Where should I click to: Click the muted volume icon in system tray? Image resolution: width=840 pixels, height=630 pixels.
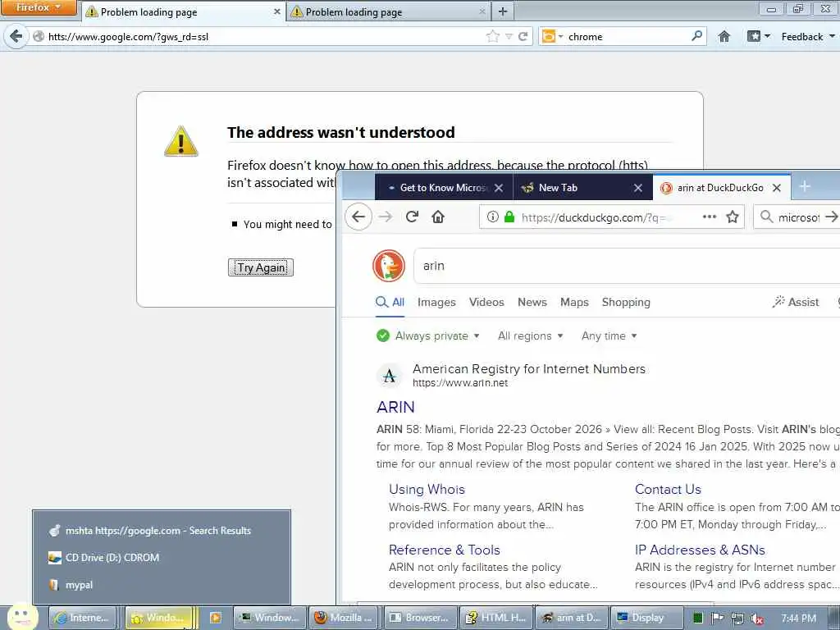756,619
